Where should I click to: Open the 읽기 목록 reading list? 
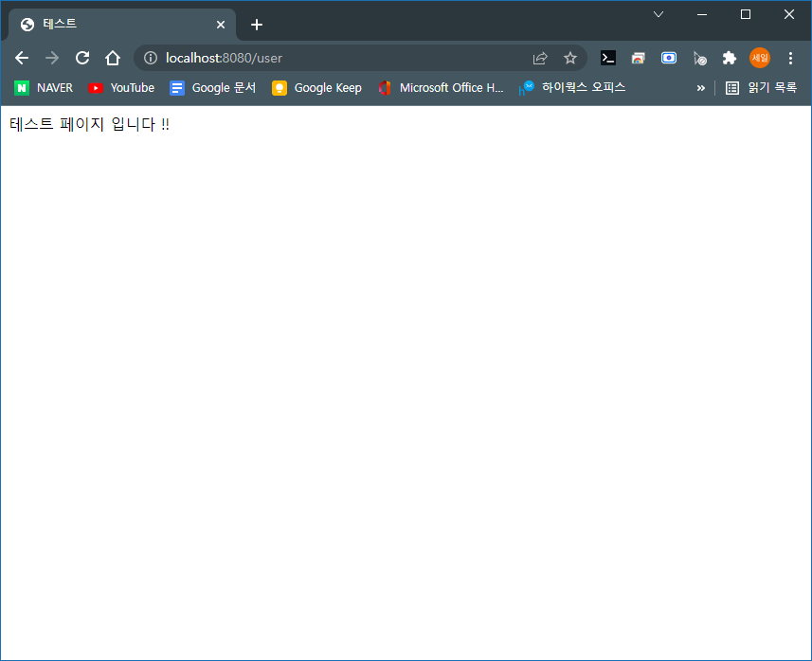click(761, 88)
